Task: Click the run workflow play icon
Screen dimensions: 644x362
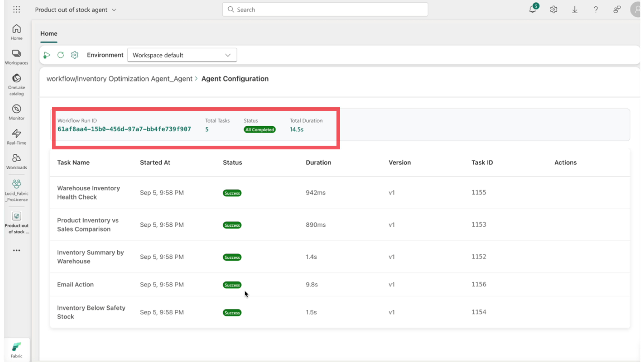Action: point(47,55)
